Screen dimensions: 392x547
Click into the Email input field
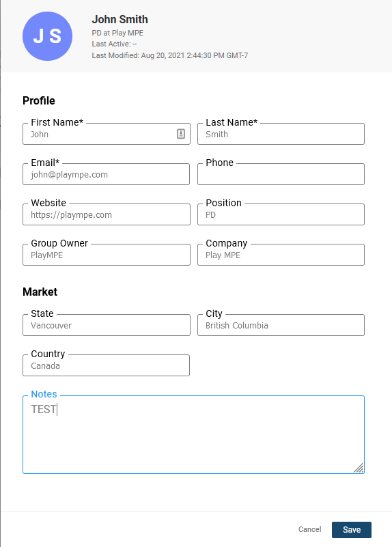107,174
